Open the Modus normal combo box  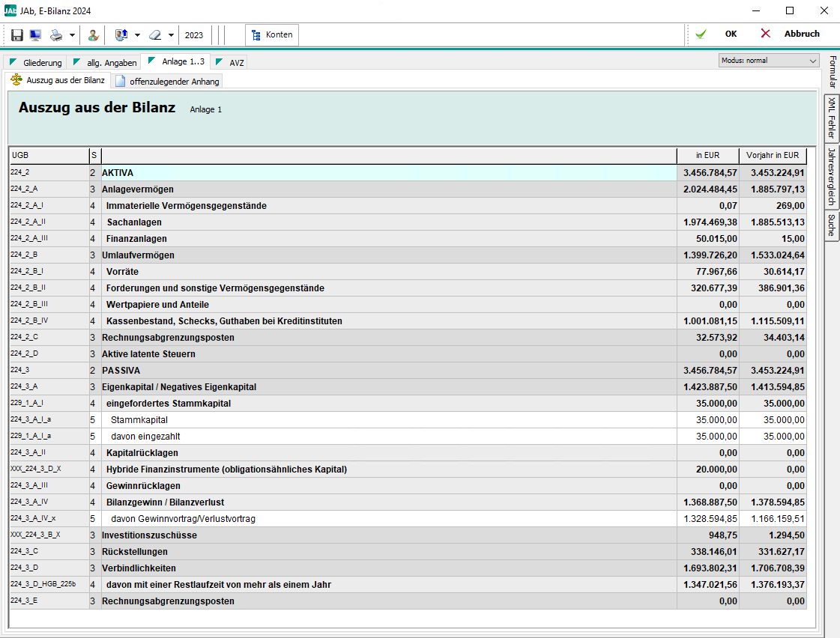tap(768, 61)
